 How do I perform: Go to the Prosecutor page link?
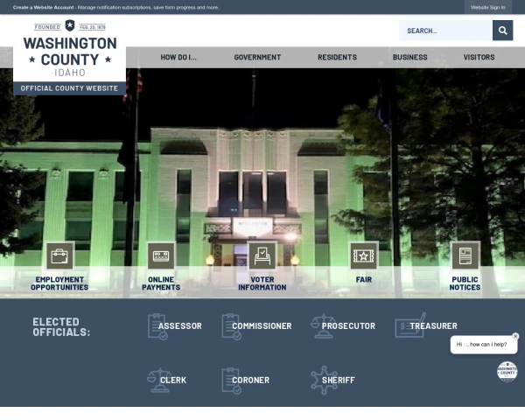[348, 325]
